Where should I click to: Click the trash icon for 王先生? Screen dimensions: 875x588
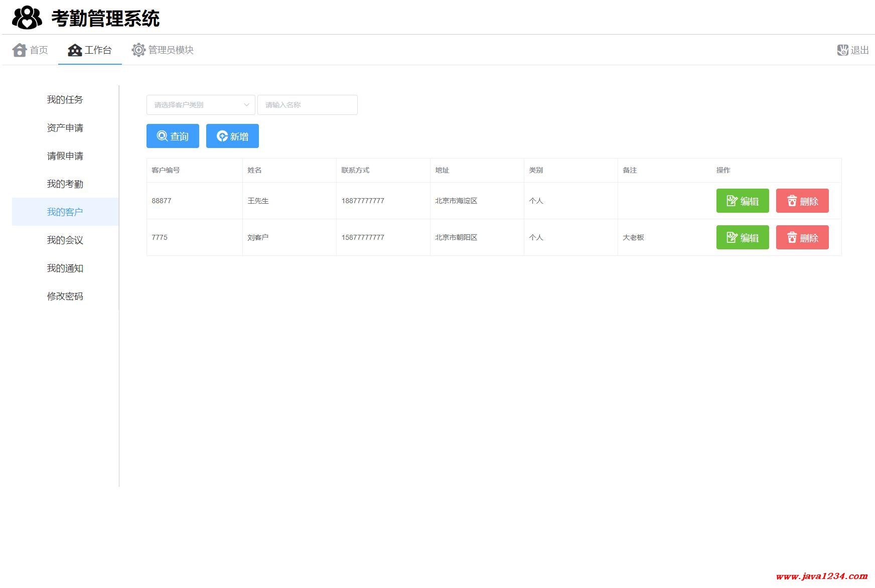click(x=792, y=201)
